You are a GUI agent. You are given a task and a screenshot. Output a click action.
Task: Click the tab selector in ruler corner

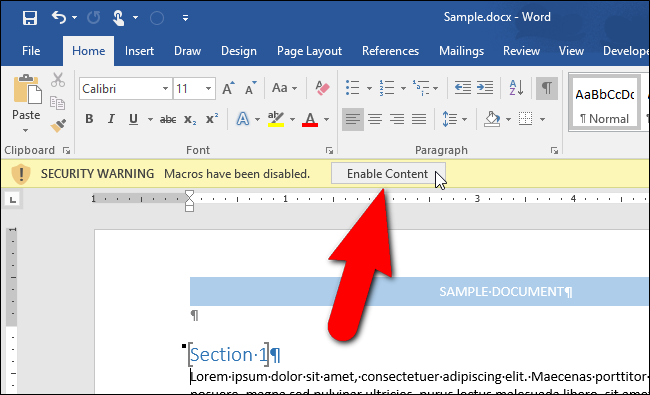[x=13, y=200]
